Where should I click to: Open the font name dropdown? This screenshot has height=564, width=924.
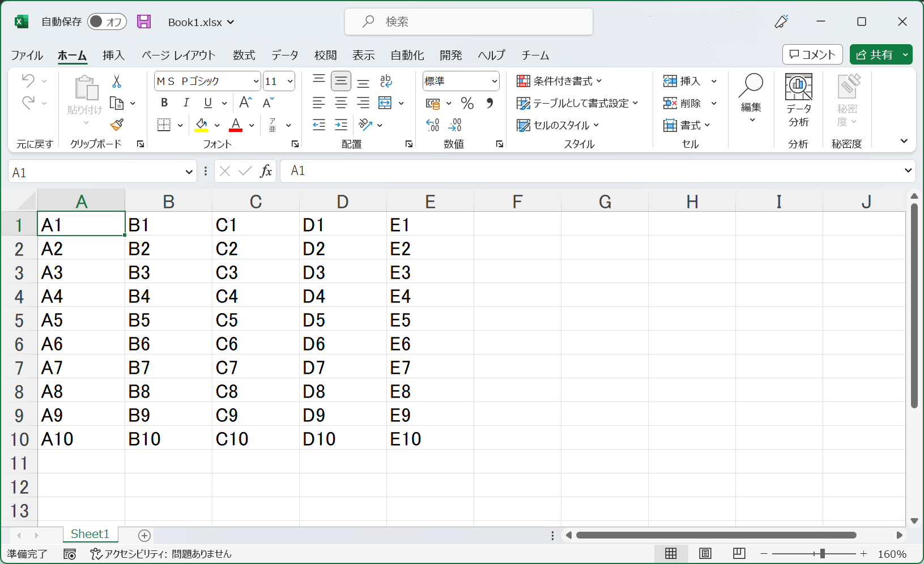256,82
